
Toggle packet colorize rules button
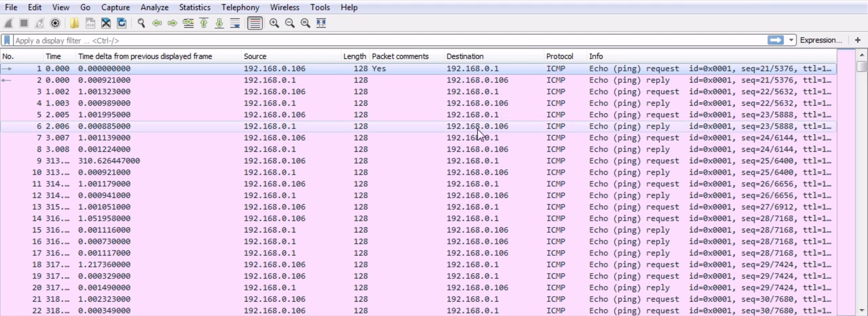(x=255, y=23)
